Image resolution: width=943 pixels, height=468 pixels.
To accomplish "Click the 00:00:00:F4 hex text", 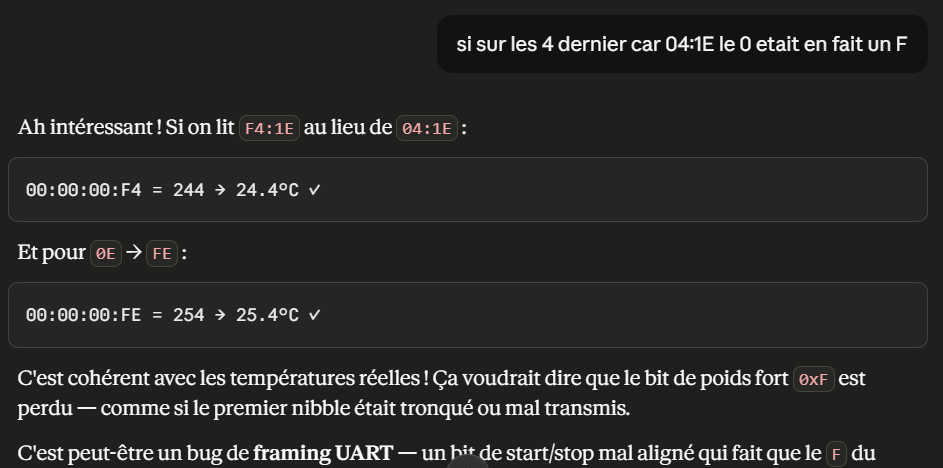I will pos(84,190).
